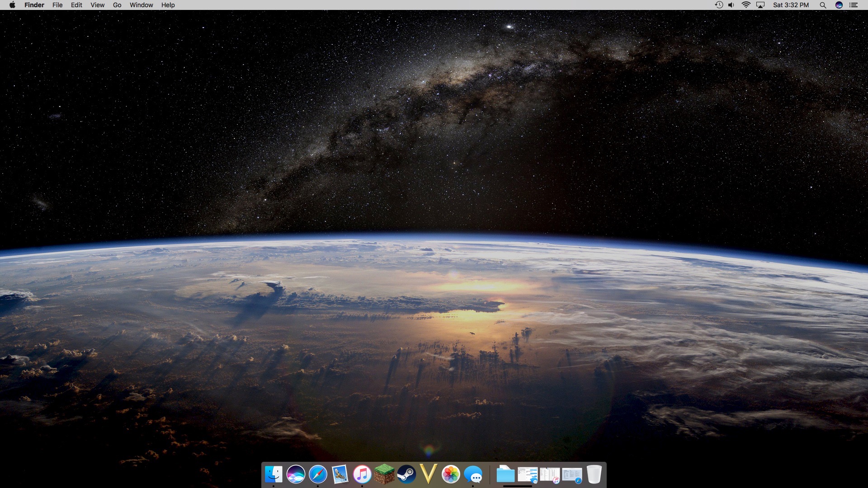This screenshot has width=868, height=488.
Task: Open Finder from the Dock
Action: click(x=274, y=474)
